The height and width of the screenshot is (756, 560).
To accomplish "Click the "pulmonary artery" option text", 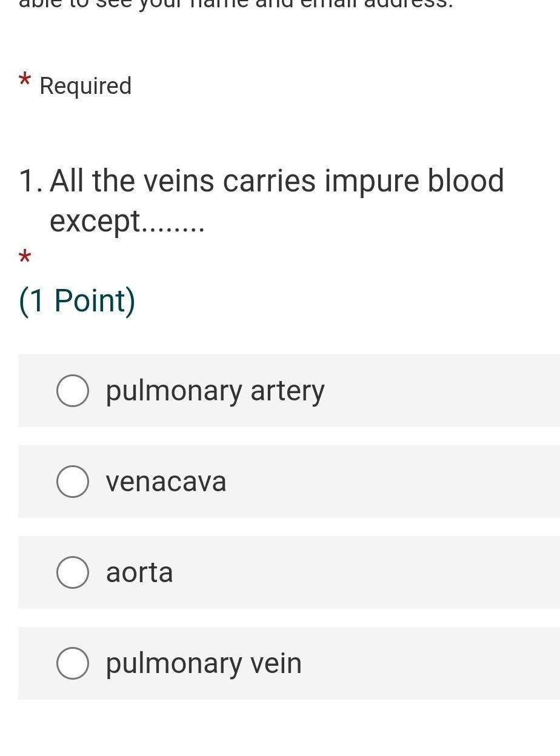I will pyautogui.click(x=215, y=391).
